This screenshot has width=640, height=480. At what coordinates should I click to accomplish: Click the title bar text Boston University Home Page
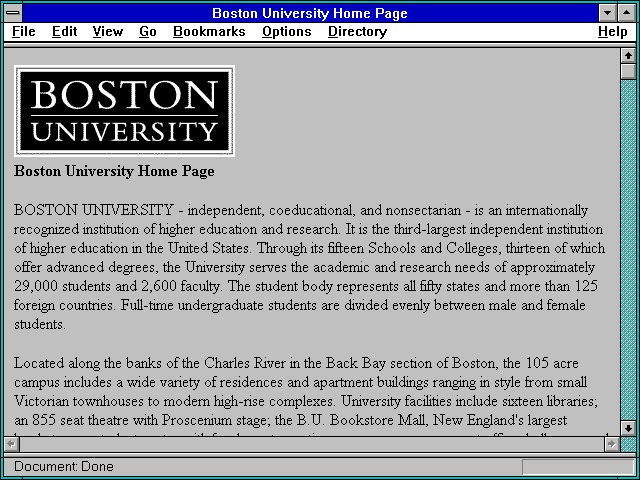(x=310, y=13)
